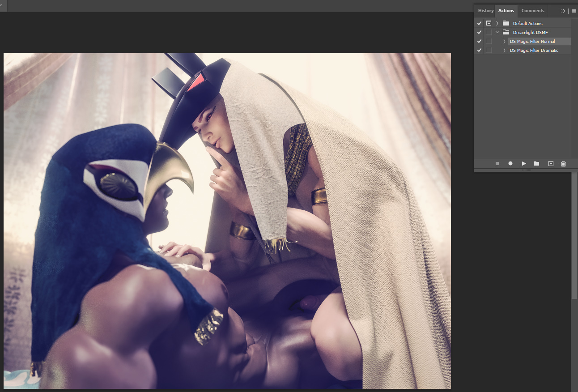Play the selected action
Screen dimensions: 578x392
524,164
